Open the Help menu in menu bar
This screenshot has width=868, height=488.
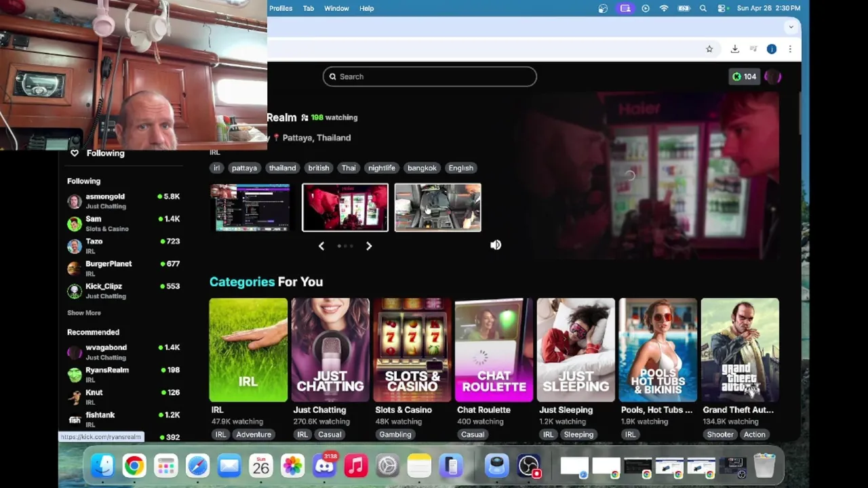tap(367, 8)
